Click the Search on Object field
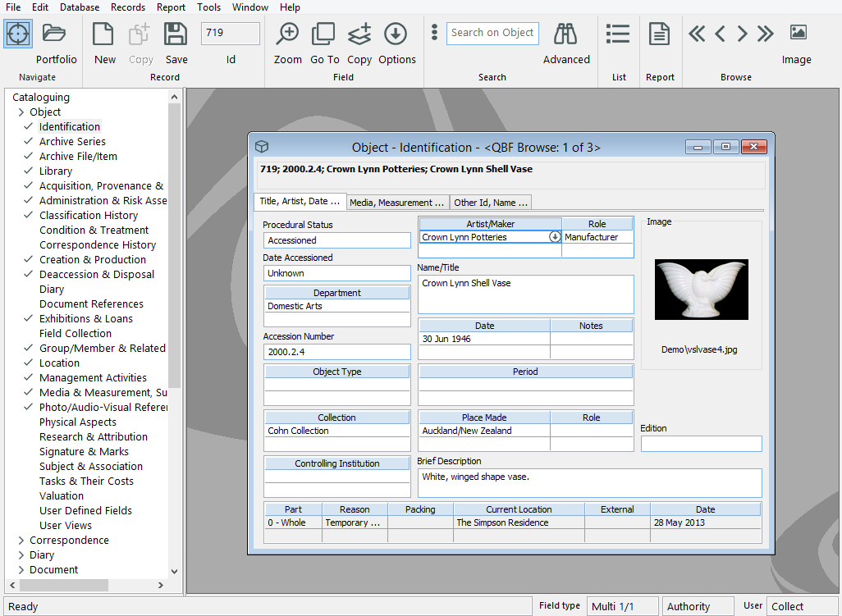 coord(492,33)
